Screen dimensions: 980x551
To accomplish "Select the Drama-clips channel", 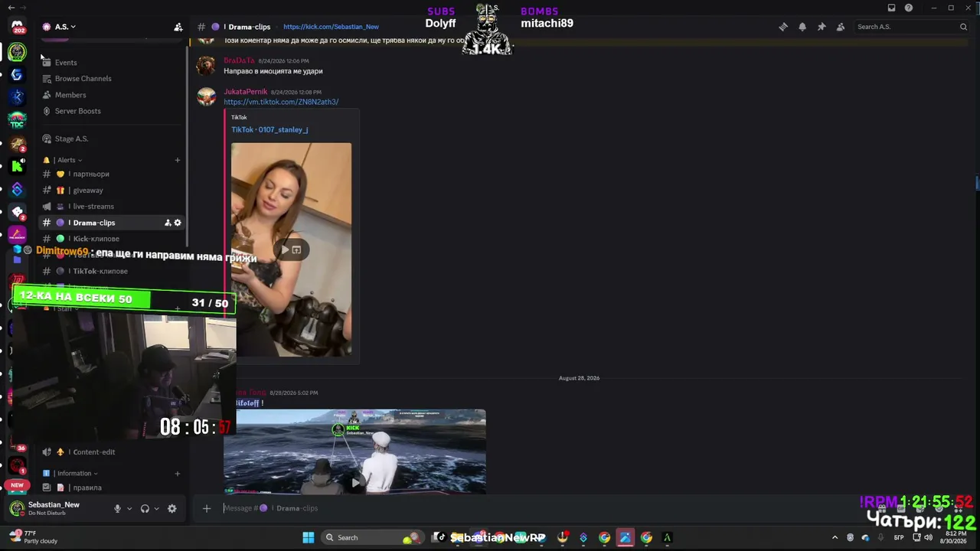I will pos(111,223).
